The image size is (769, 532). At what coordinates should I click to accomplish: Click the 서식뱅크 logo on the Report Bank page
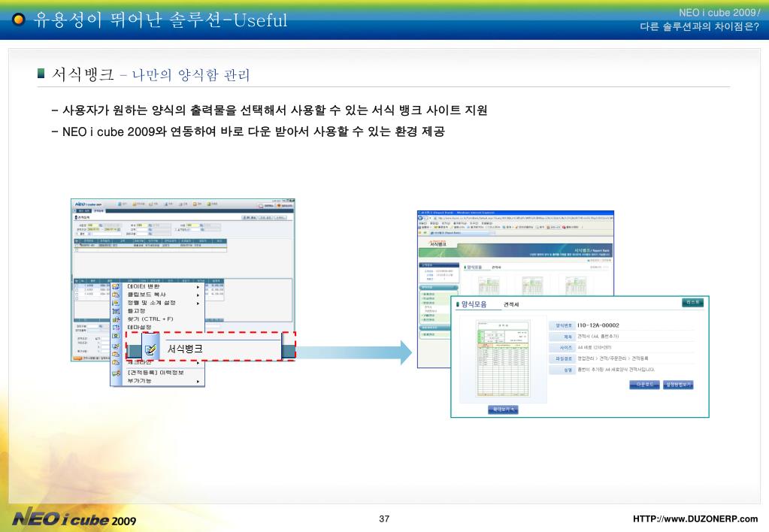(437, 243)
